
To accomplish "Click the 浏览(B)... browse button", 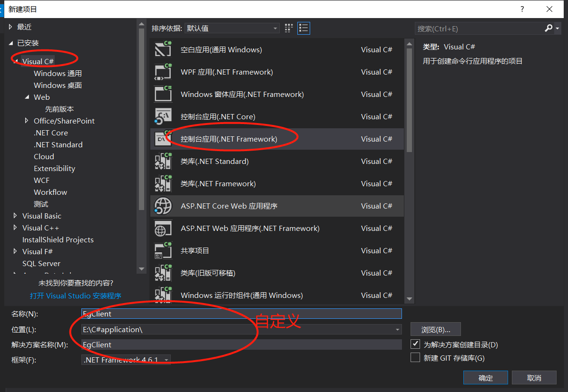I will [435, 329].
